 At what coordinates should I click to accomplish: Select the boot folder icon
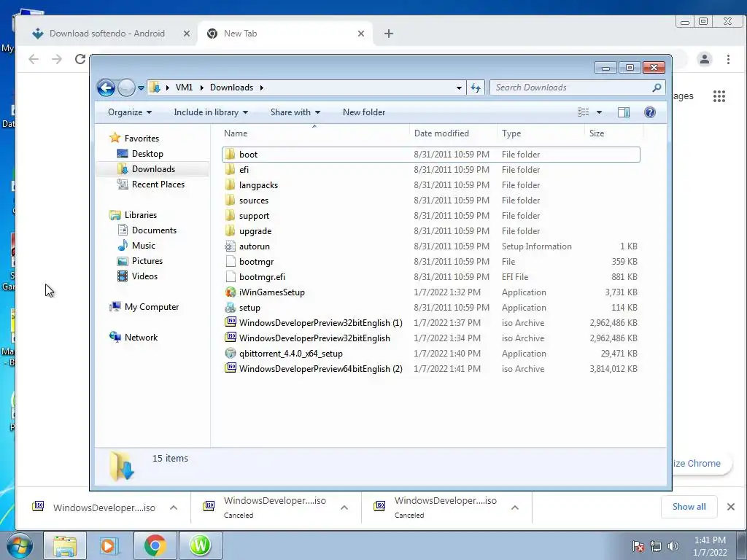pos(230,155)
